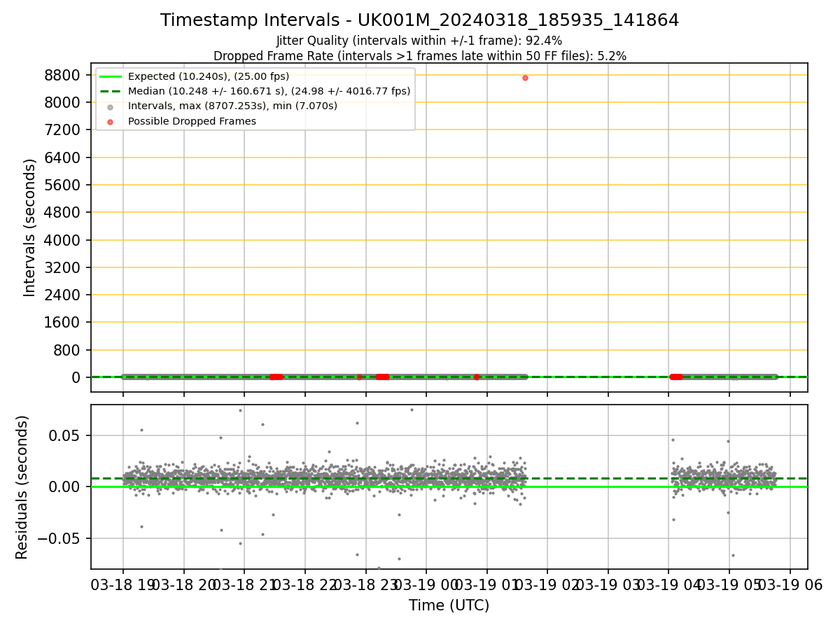Click the 'Jitter Quality' 92.4% subtitle line
840x630 pixels.
coord(419,41)
